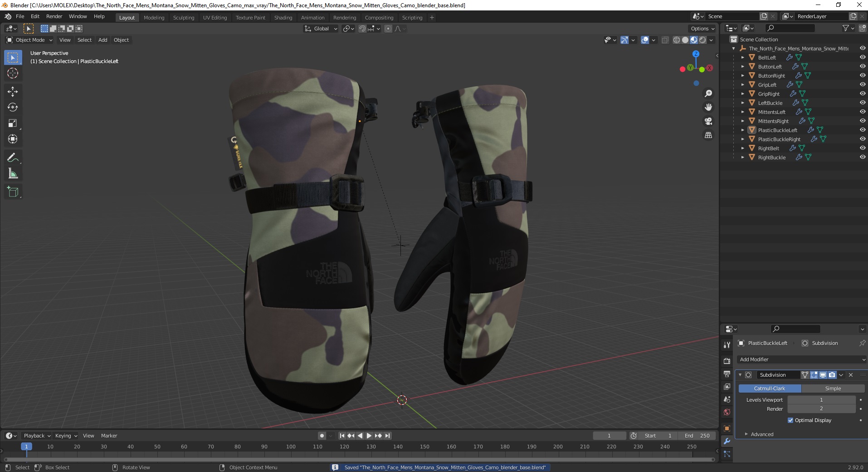Open the Keying dropdown in timeline
Image resolution: width=868 pixels, height=472 pixels.
(x=66, y=436)
